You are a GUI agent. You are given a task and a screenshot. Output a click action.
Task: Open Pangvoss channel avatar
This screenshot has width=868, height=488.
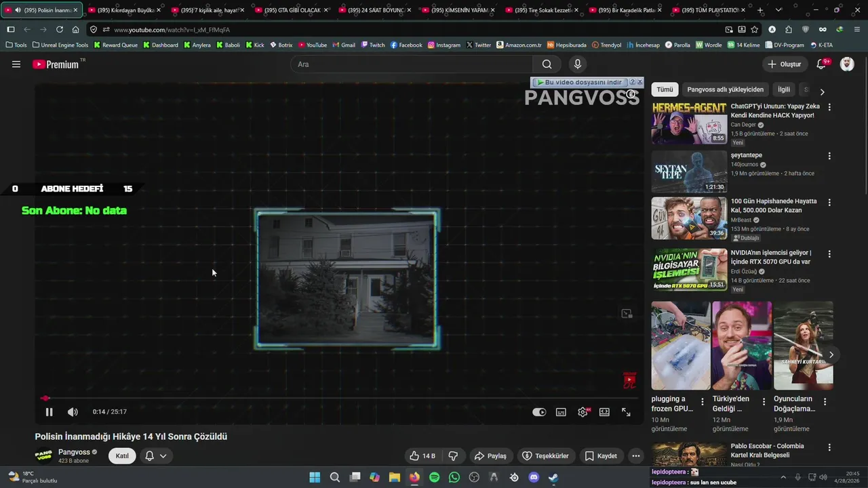click(43, 456)
